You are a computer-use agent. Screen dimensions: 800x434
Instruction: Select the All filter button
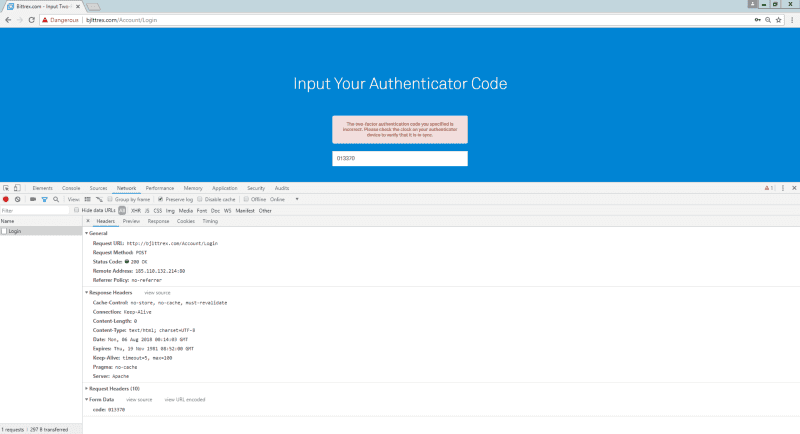122,211
